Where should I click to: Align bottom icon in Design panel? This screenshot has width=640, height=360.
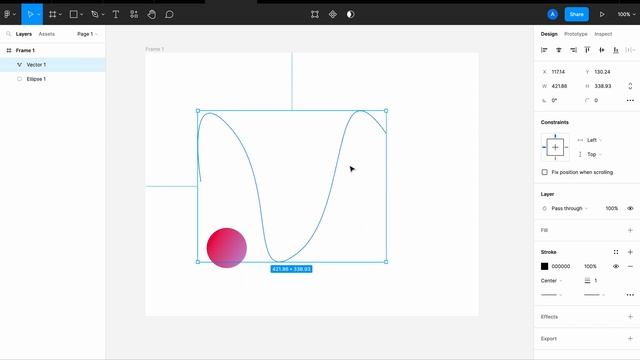616,50
